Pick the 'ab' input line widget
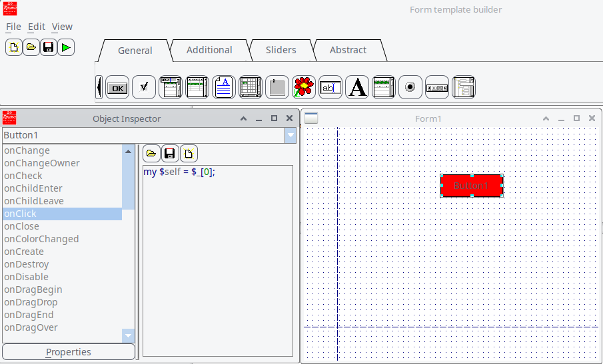The height and width of the screenshot is (364, 603). (x=330, y=87)
